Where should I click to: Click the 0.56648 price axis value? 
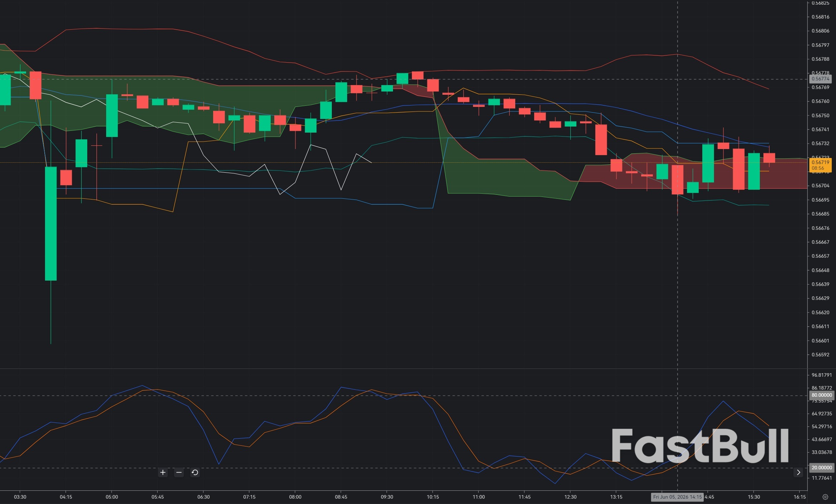(820, 270)
